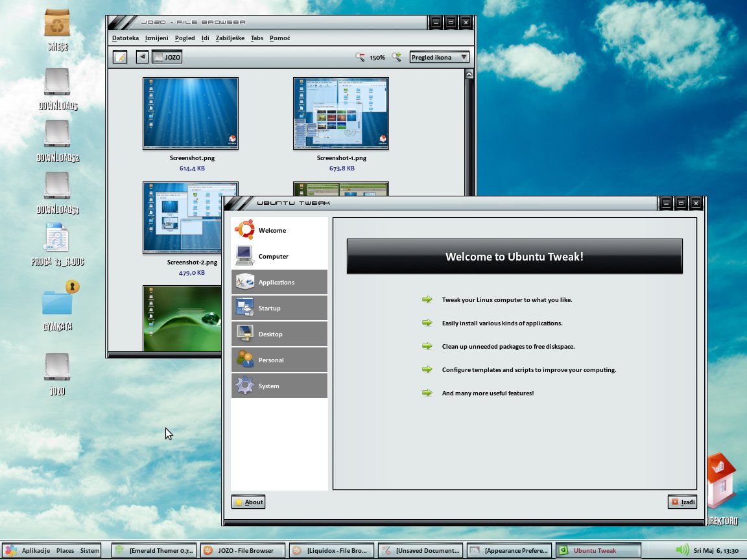
Task: Open the Tabs menu in File Browser
Action: (x=257, y=38)
